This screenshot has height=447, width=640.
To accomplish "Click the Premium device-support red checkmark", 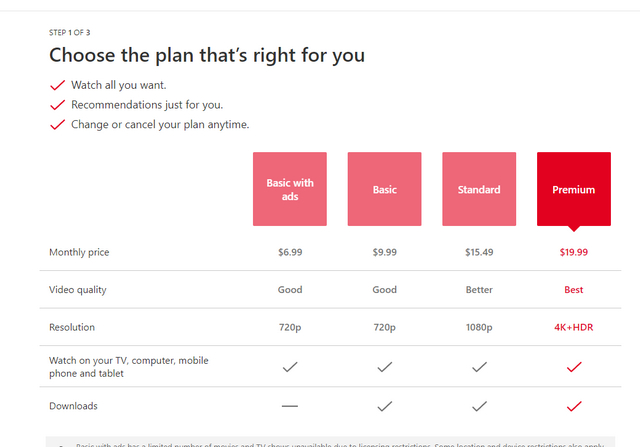I will point(574,367).
